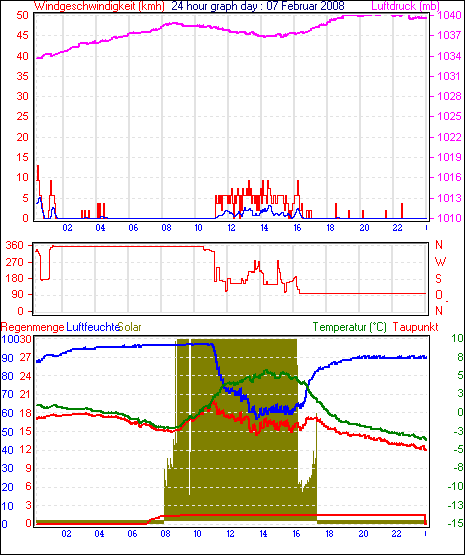Click the 1010 value on pressure axis
This screenshot has width=465, height=556.
(449, 218)
